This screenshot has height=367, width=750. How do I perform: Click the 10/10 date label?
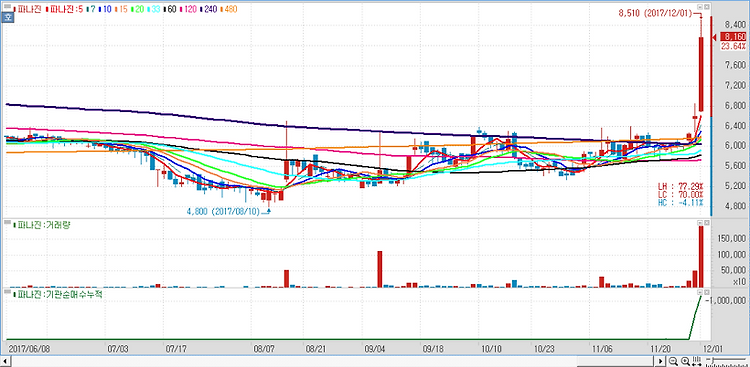point(493,349)
